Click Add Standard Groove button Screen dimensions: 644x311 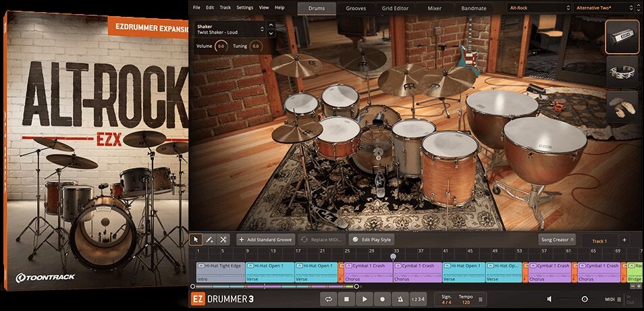pos(265,239)
